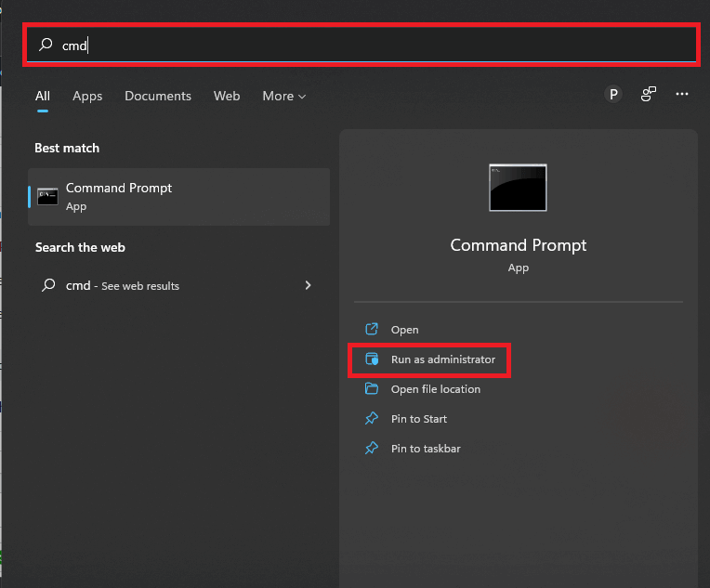The height and width of the screenshot is (588, 710).
Task: Click the large Command Prompt preview icon
Action: coord(518,187)
